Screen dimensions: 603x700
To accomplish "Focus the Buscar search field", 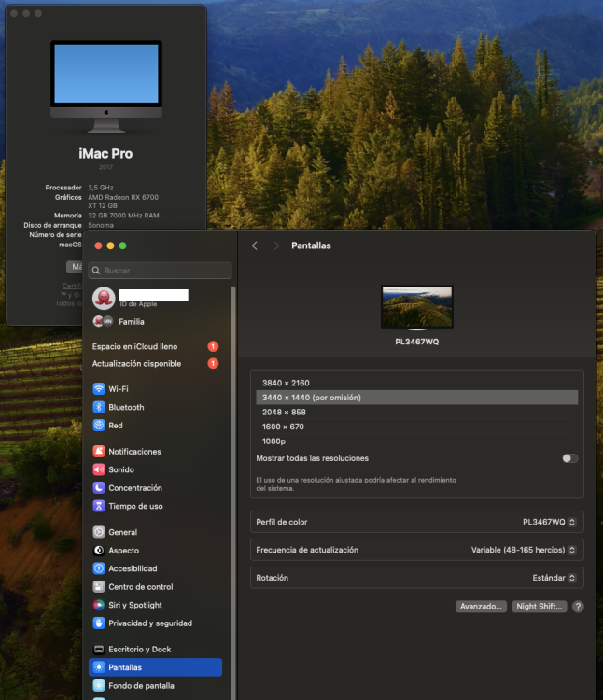I will click(161, 271).
